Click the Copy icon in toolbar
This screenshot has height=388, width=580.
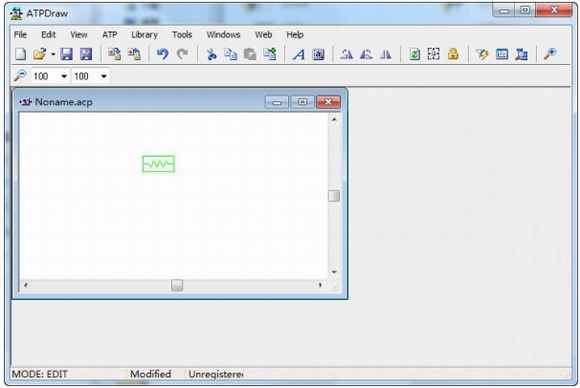(231, 54)
